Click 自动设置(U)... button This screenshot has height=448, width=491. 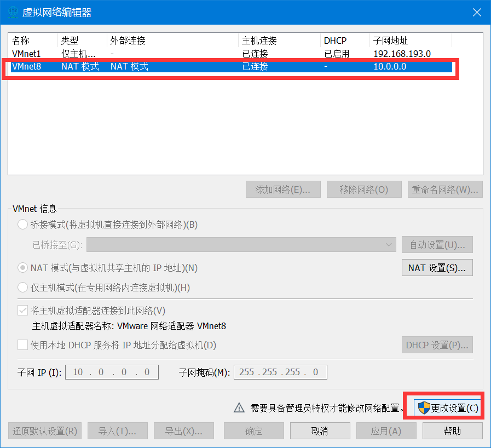[x=437, y=245]
